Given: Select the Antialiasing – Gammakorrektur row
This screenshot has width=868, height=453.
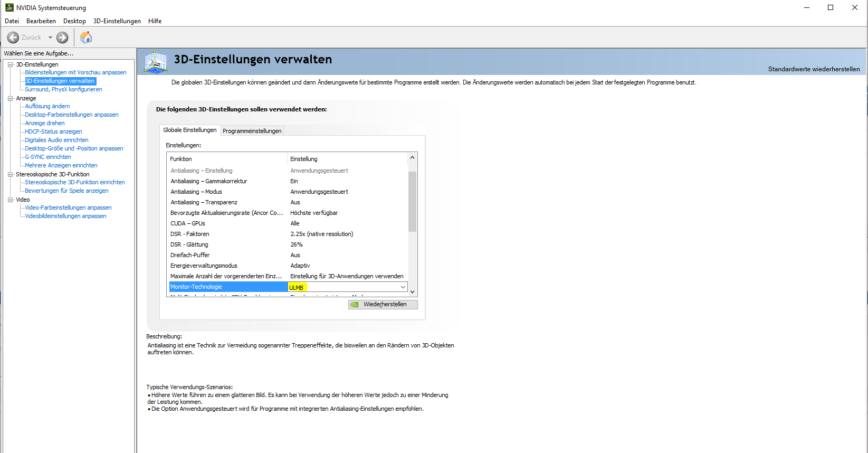Looking at the screenshot, I should (x=288, y=181).
